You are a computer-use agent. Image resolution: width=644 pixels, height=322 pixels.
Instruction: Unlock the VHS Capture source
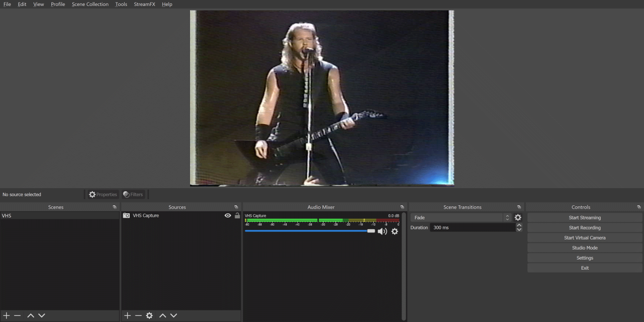[x=237, y=215]
